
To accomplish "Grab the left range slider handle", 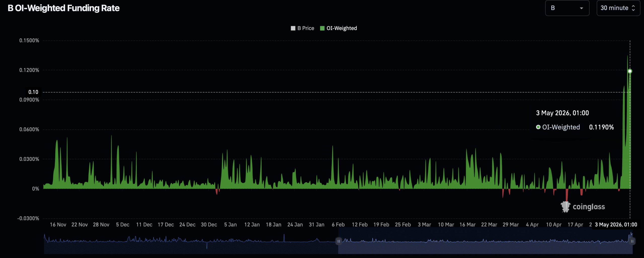I will coord(339,241).
